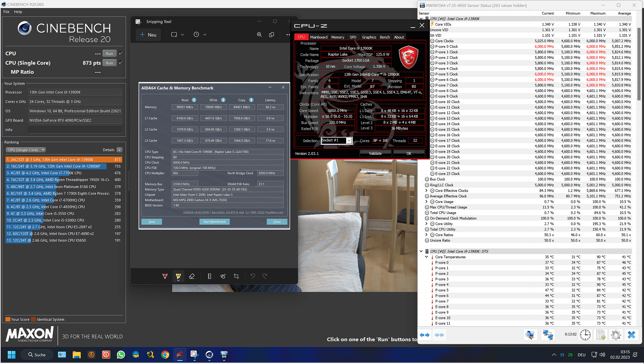Click taskbar Suche search box
Viewport: 644px width, 364px height.
[37, 355]
